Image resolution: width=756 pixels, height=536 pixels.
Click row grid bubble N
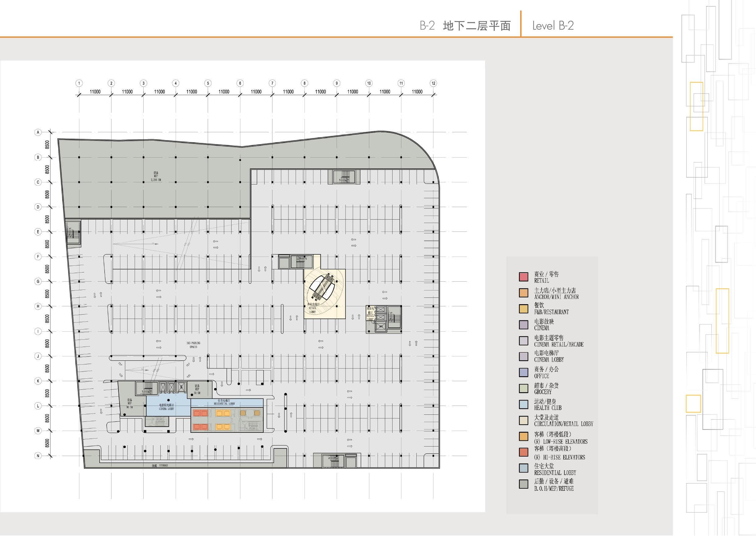click(38, 456)
